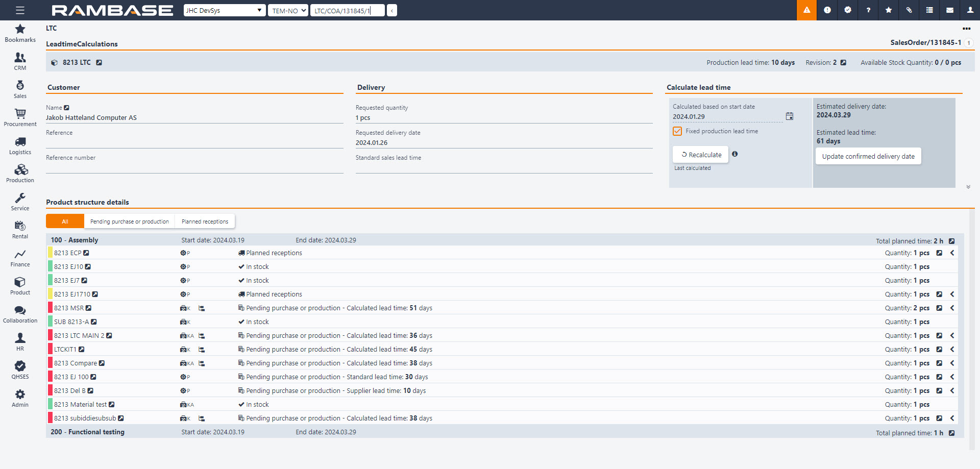980x469 pixels.
Task: Open the Production module in sidebar
Action: [20, 174]
